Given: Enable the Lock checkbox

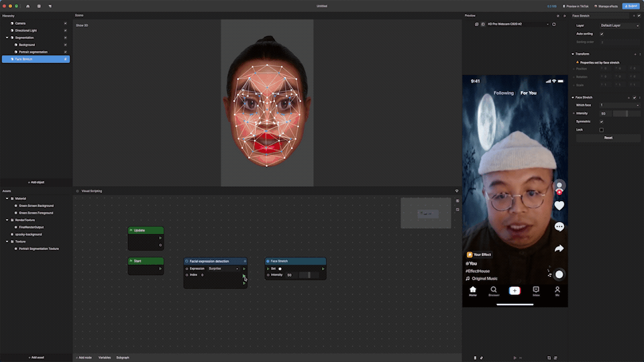Looking at the screenshot, I should [x=601, y=129].
